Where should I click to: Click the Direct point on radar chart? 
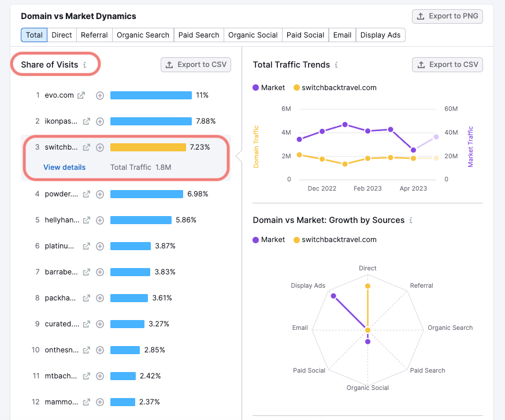point(367,286)
